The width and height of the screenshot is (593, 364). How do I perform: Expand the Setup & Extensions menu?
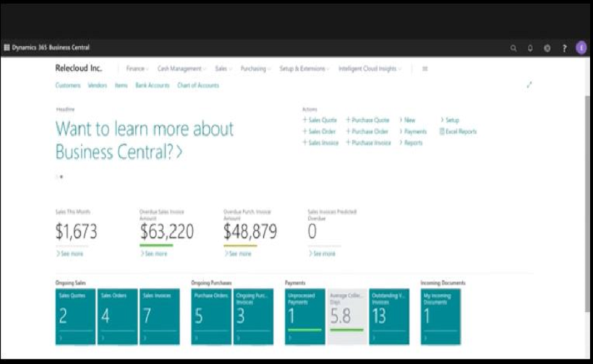point(304,69)
